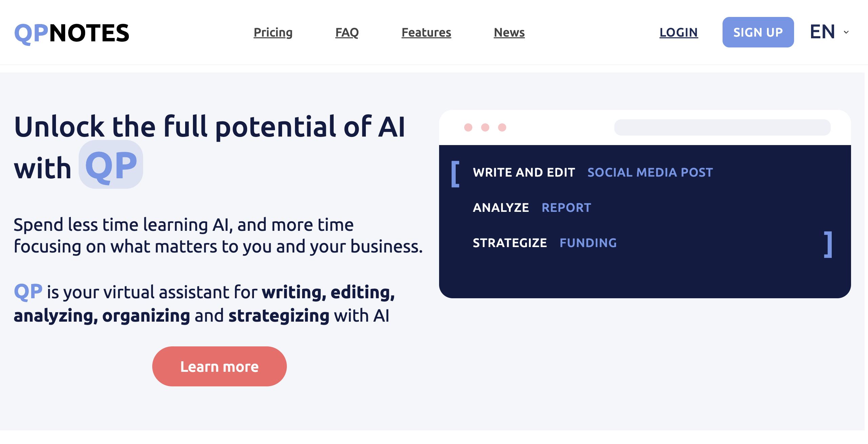This screenshot has height=444, width=868.
Task: Select the SOCIAL MEDIA POST text
Action: (x=650, y=173)
